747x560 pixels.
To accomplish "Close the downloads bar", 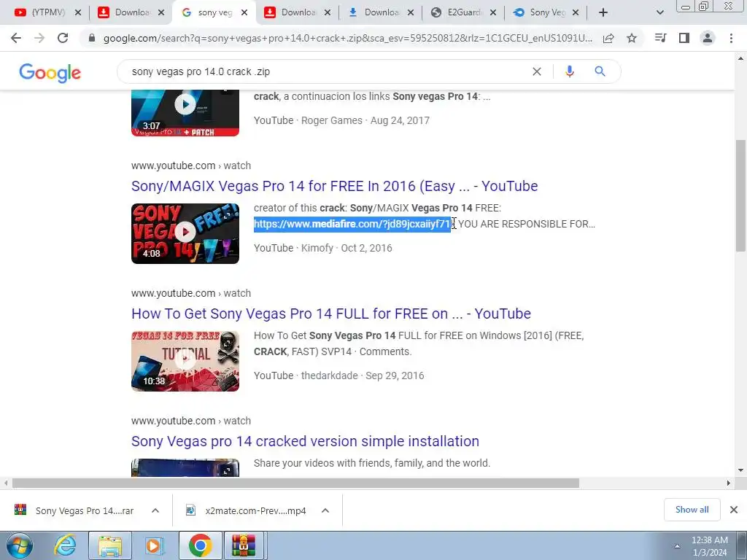I will [x=734, y=510].
